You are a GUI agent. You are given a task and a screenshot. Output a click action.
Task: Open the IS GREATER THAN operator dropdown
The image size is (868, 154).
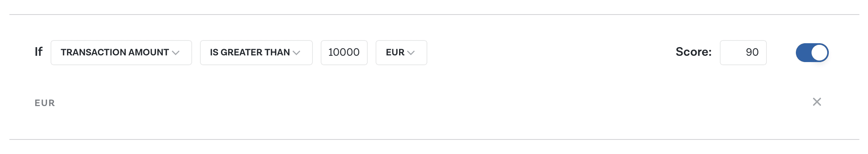click(256, 53)
